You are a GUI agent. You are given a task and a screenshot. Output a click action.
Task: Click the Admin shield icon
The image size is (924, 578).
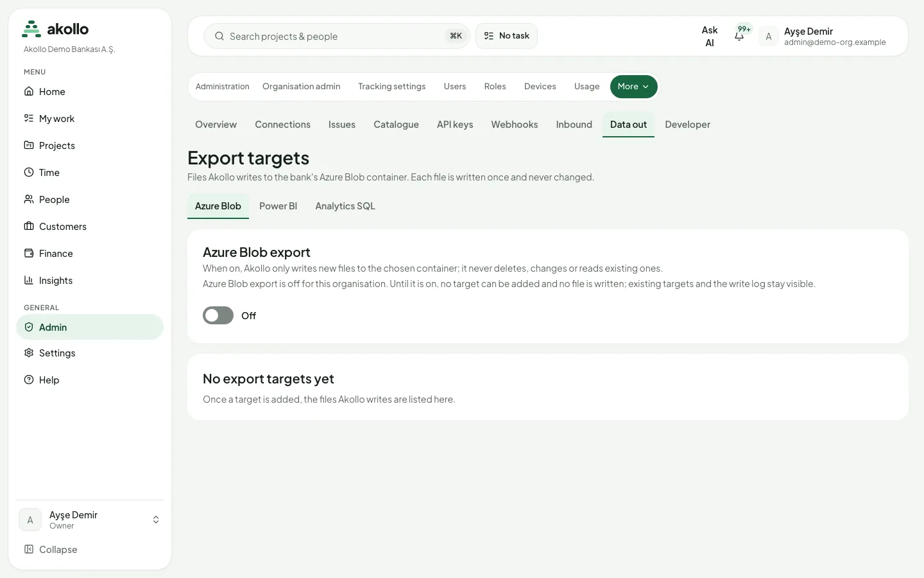click(x=29, y=327)
